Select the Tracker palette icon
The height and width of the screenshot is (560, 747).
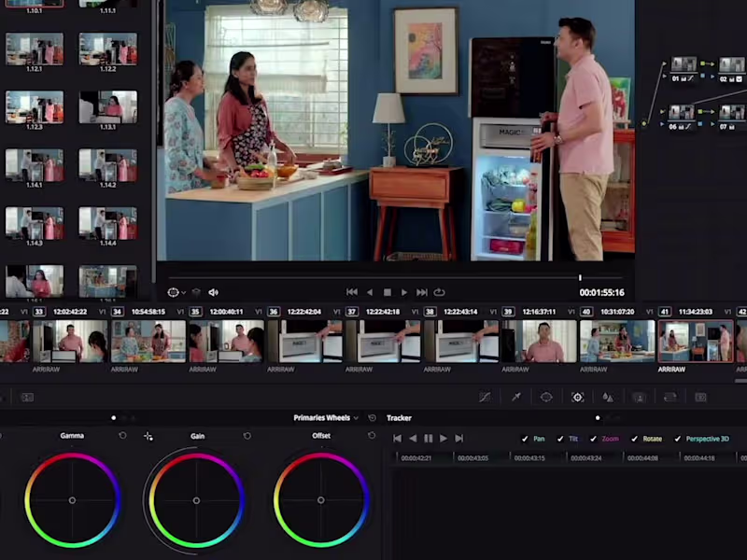click(577, 397)
